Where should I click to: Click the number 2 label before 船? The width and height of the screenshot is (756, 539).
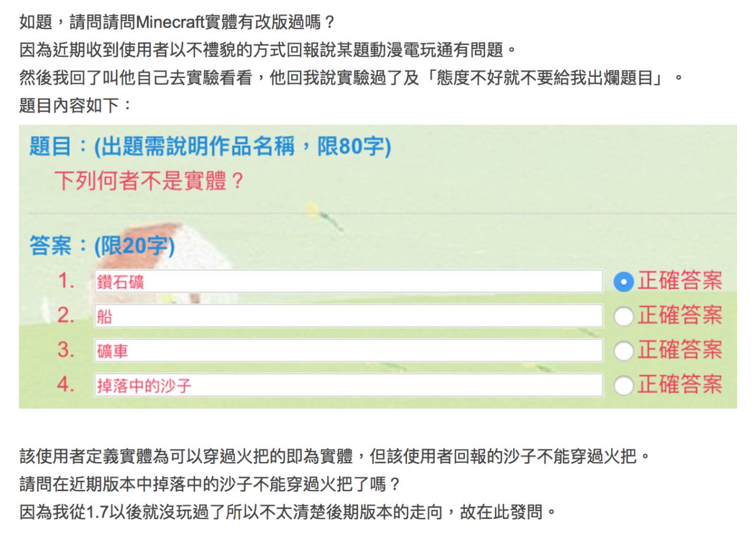coord(66,316)
